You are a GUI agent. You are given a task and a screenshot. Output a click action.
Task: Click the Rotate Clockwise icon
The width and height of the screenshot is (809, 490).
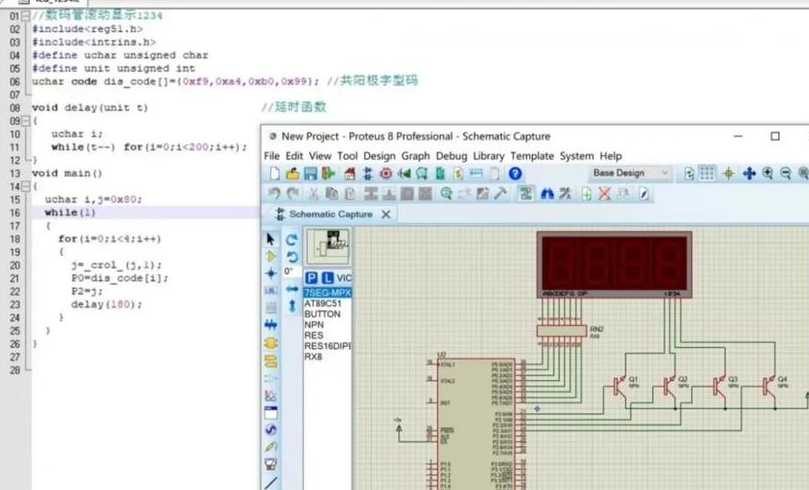coord(292,240)
